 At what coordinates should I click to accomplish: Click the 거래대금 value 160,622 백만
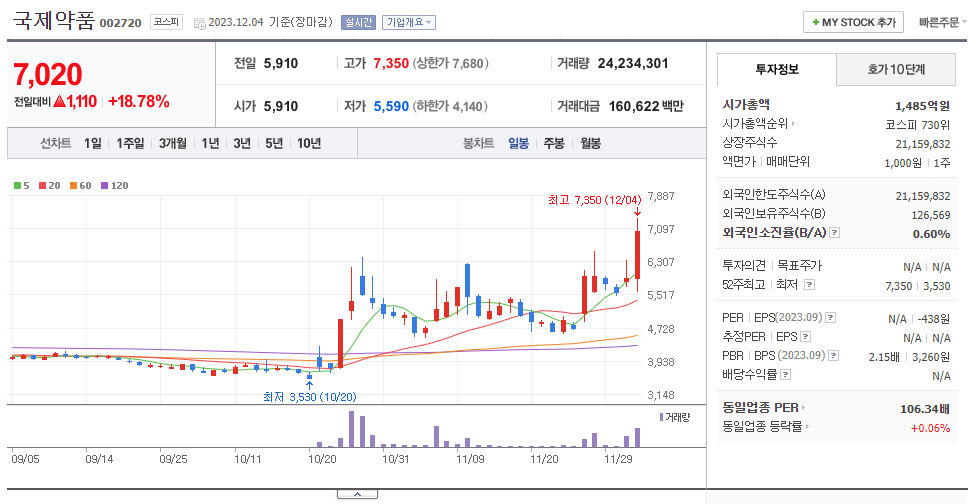click(646, 106)
